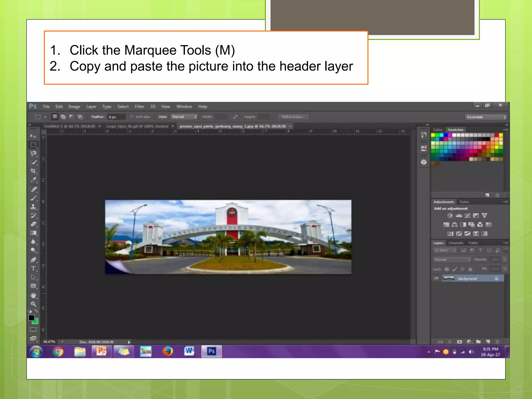The image size is (532, 399).
Task: Open the Style Normal dropdown
Action: click(184, 117)
